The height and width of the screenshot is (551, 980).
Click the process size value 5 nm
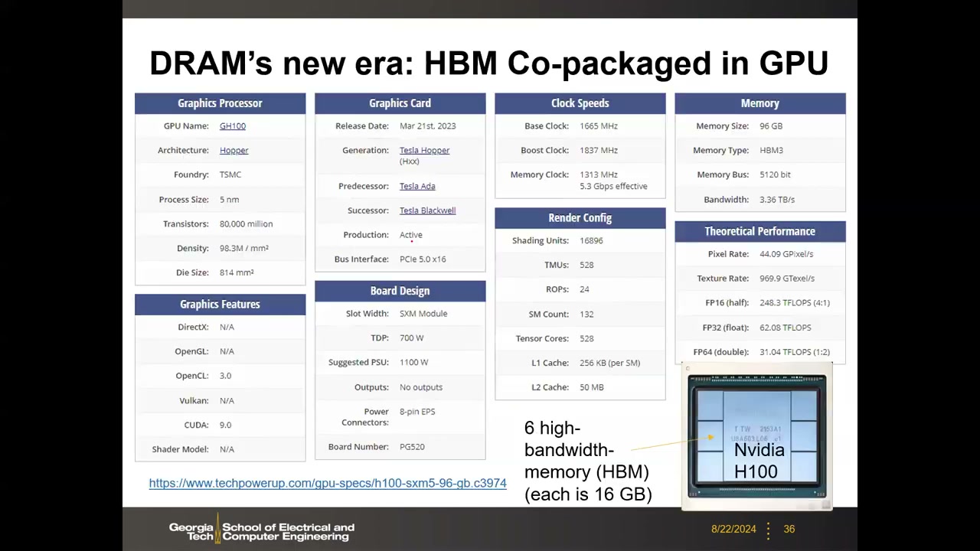pyautogui.click(x=229, y=199)
